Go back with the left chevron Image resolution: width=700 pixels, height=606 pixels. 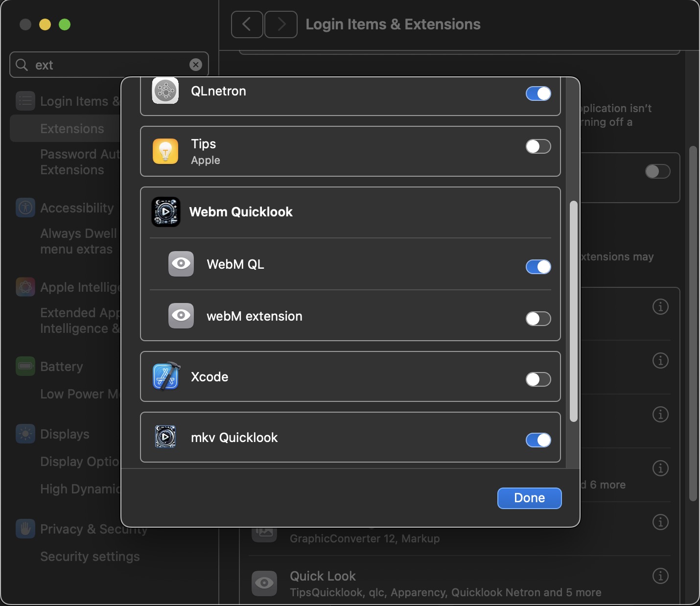tap(247, 24)
